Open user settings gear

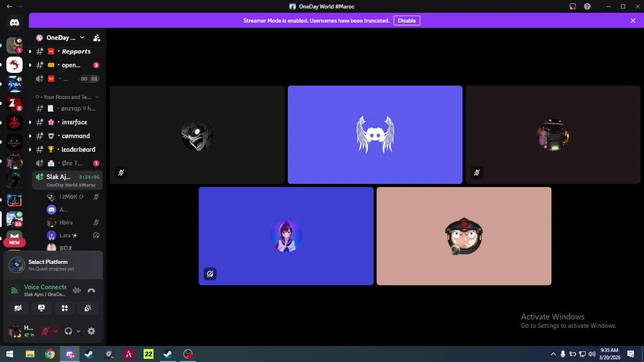pyautogui.click(x=91, y=331)
